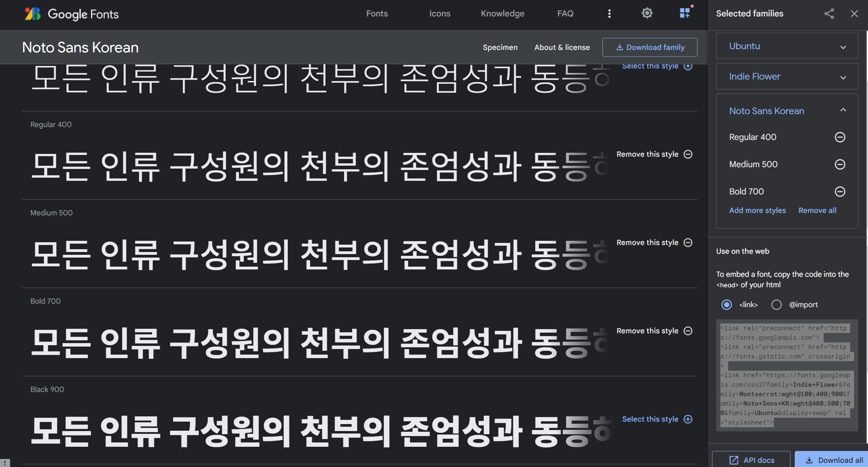Click minus icon beside Regular 400 specimen

[x=688, y=154]
